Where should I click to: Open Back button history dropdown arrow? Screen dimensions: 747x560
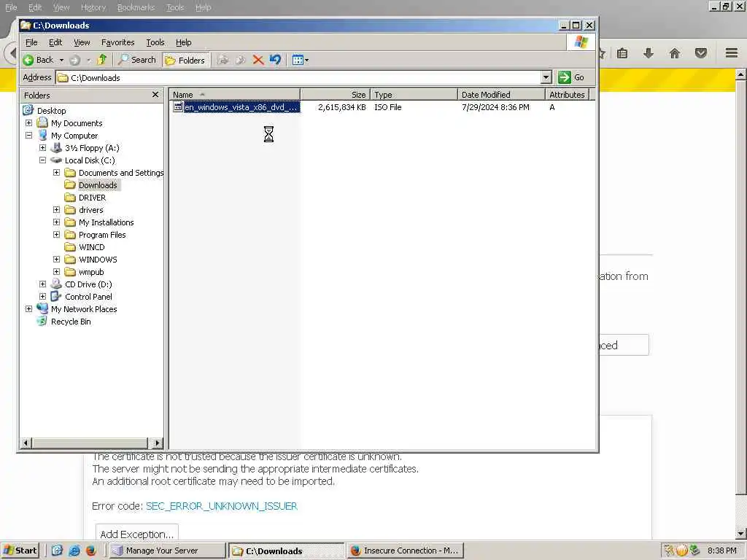click(61, 60)
